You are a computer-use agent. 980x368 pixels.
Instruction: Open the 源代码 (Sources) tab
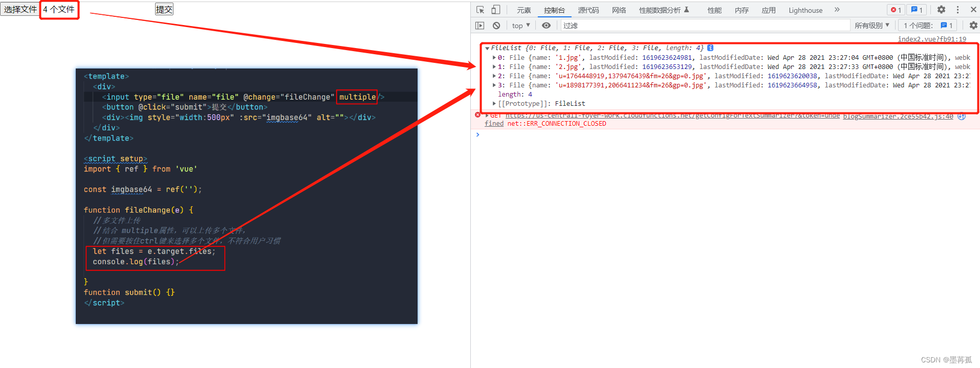(x=588, y=10)
